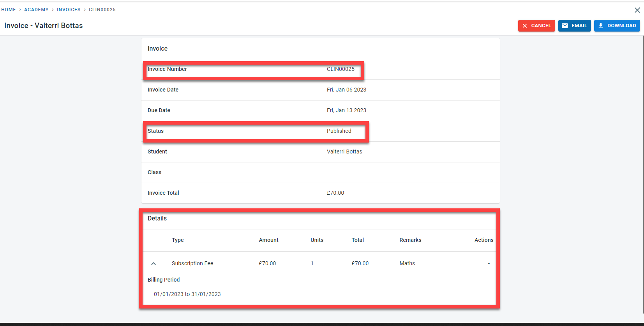The height and width of the screenshot is (326, 644).
Task: Click the Published status value
Action: click(339, 131)
